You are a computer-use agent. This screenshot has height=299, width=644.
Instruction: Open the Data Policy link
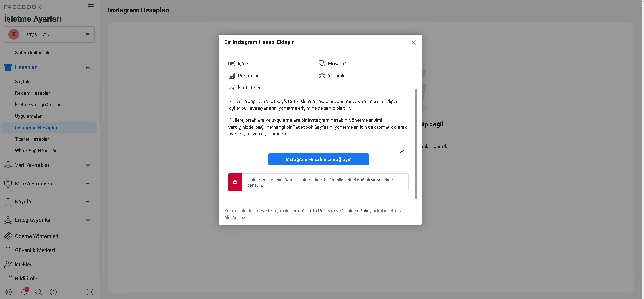click(x=318, y=211)
